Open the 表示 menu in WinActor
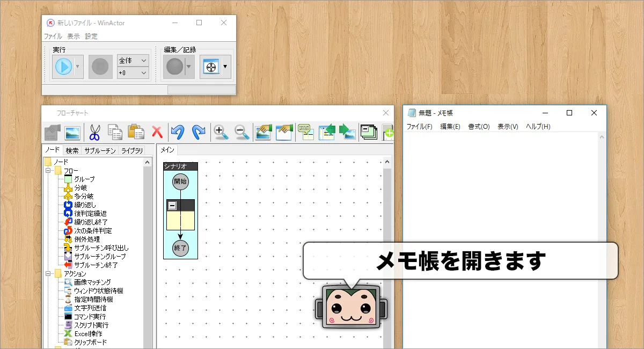 (74, 37)
